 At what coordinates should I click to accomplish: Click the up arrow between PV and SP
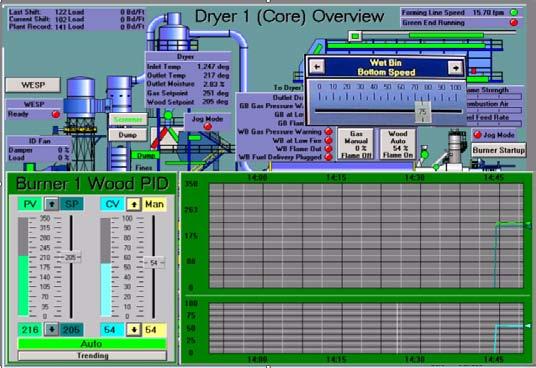[x=52, y=204]
